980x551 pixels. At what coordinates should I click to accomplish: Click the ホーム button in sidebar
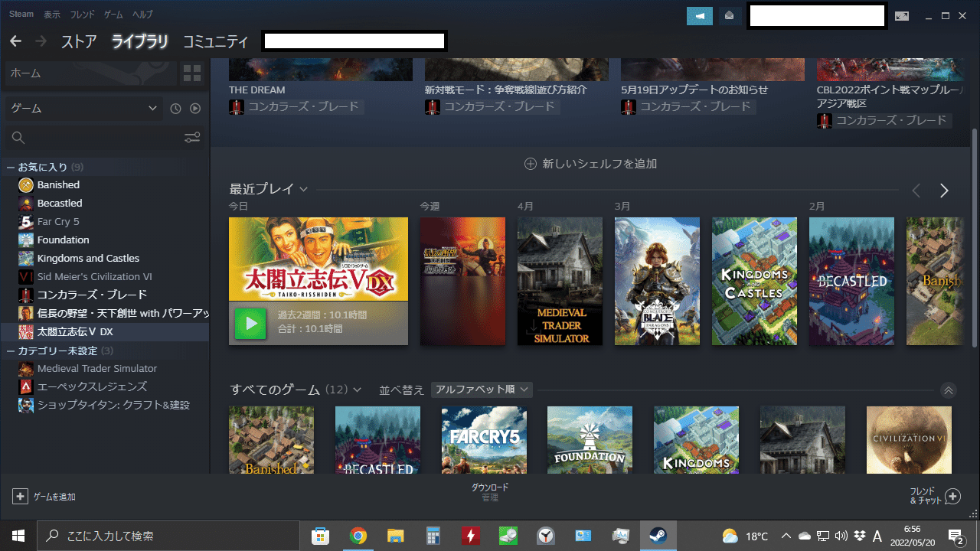click(90, 73)
